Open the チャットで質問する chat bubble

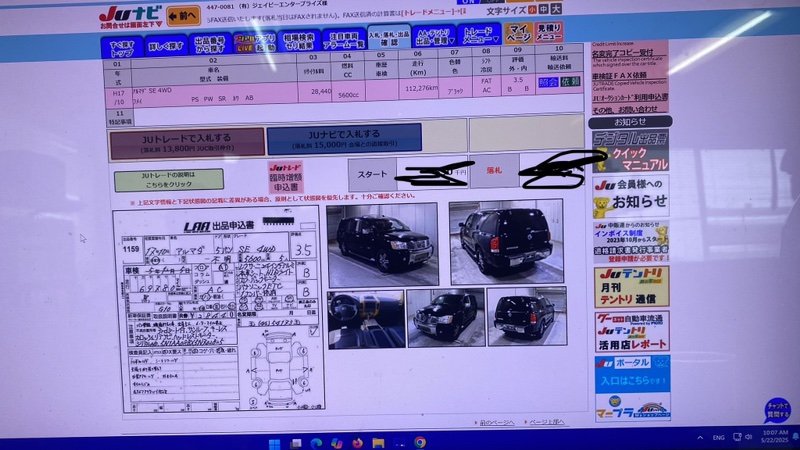tap(776, 411)
